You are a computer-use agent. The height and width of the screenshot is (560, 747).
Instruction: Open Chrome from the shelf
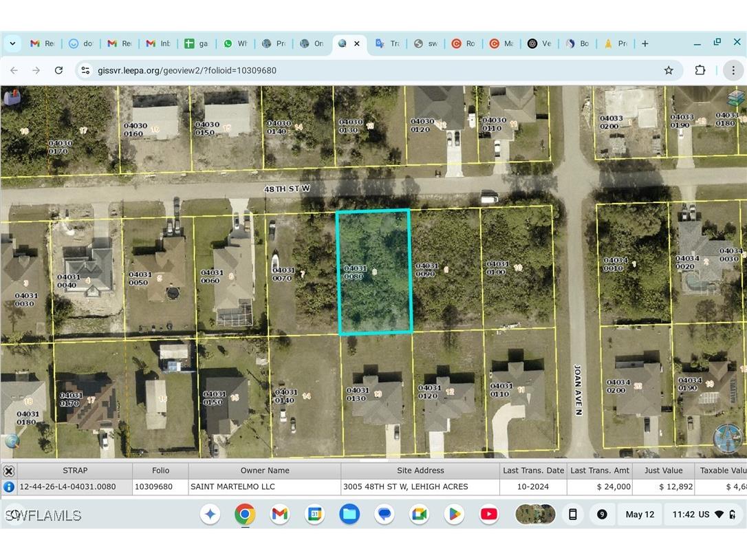pos(245,514)
